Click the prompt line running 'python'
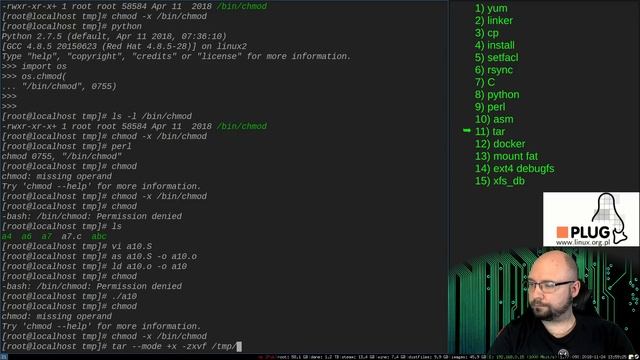Screen dimensions: 640x360 [x=72, y=26]
